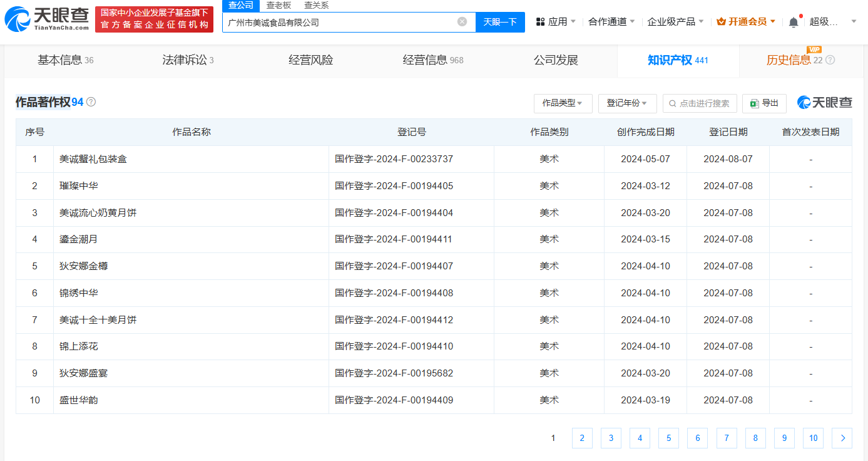Expand the 作品类型 filter dropdown
Viewport: 868px width, 461px height.
coord(563,103)
